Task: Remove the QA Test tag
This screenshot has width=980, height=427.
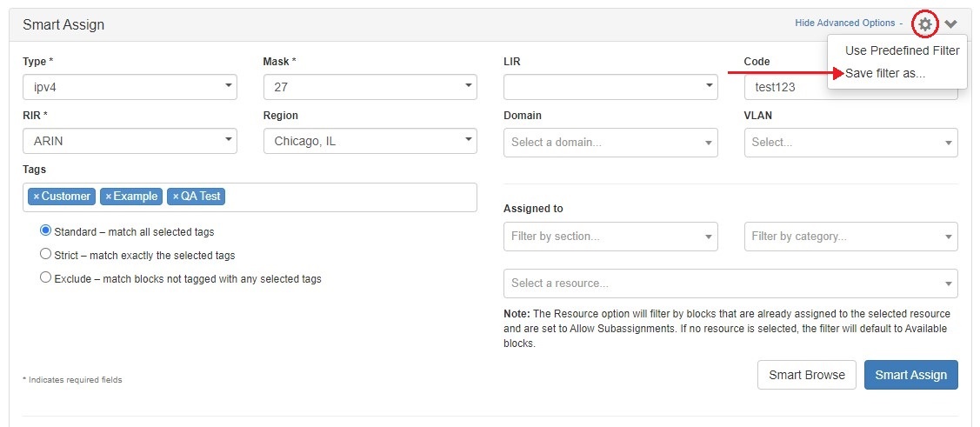Action: tap(176, 197)
